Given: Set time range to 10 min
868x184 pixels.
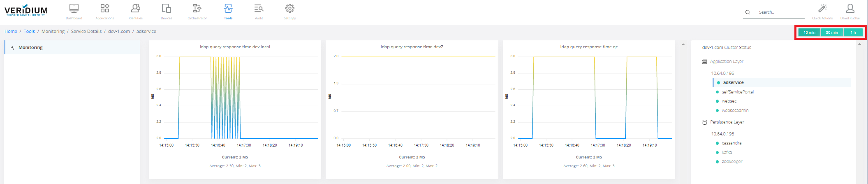Looking at the screenshot, I should point(809,33).
